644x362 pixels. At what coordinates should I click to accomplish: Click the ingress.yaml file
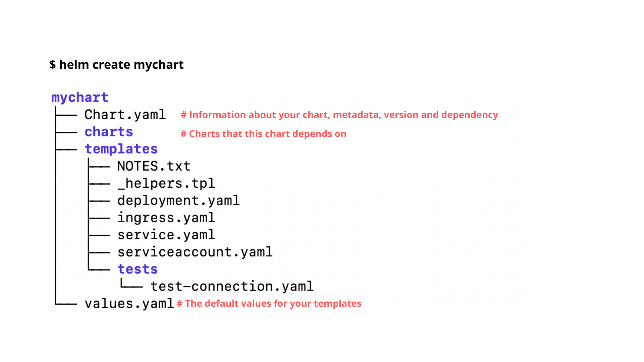tap(166, 218)
